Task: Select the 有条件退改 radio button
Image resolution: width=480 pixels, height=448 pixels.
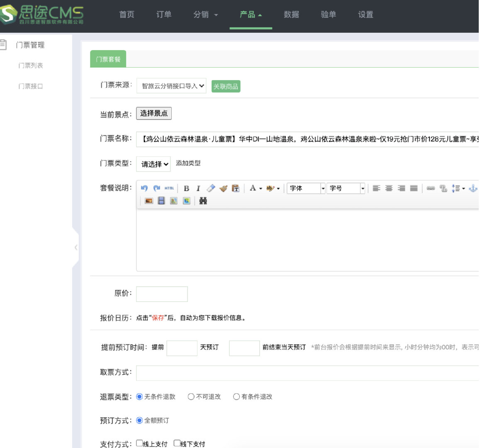Action: (236, 397)
